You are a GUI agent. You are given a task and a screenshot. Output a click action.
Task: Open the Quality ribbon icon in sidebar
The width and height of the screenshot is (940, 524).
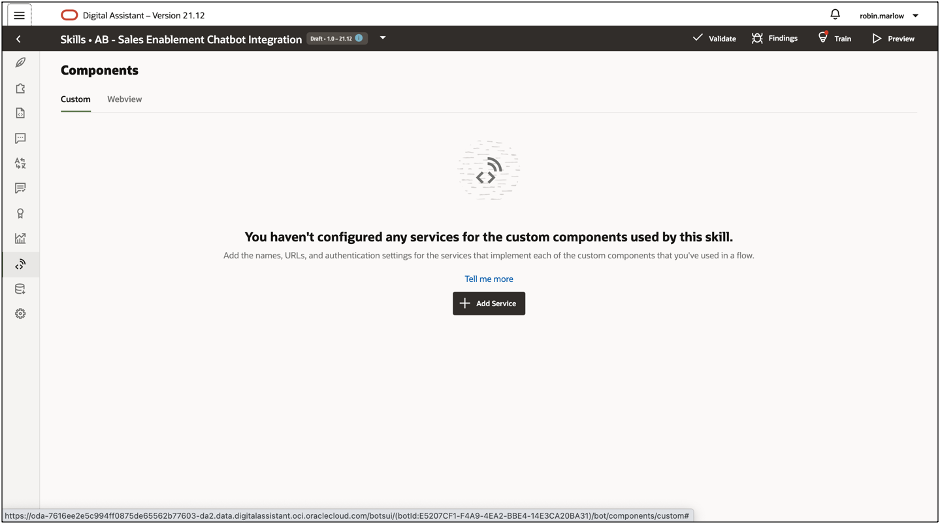click(20, 213)
